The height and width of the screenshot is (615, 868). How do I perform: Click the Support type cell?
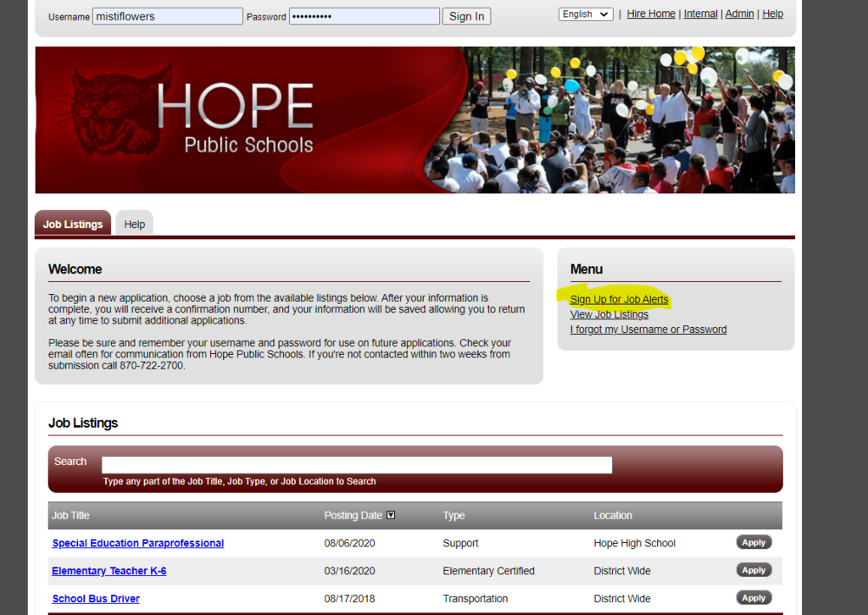[x=460, y=543]
